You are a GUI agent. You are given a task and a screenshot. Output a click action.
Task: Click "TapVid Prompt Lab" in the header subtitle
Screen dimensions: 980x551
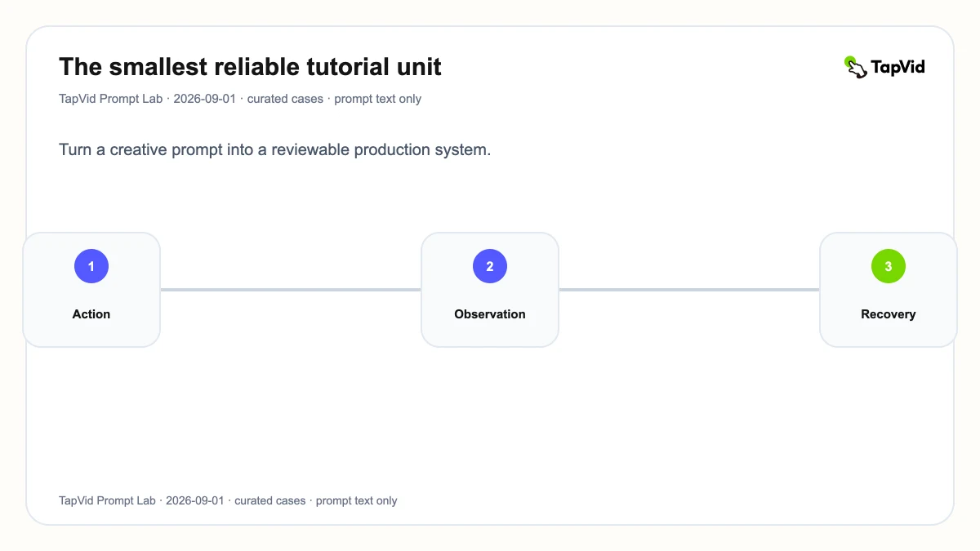(x=111, y=99)
